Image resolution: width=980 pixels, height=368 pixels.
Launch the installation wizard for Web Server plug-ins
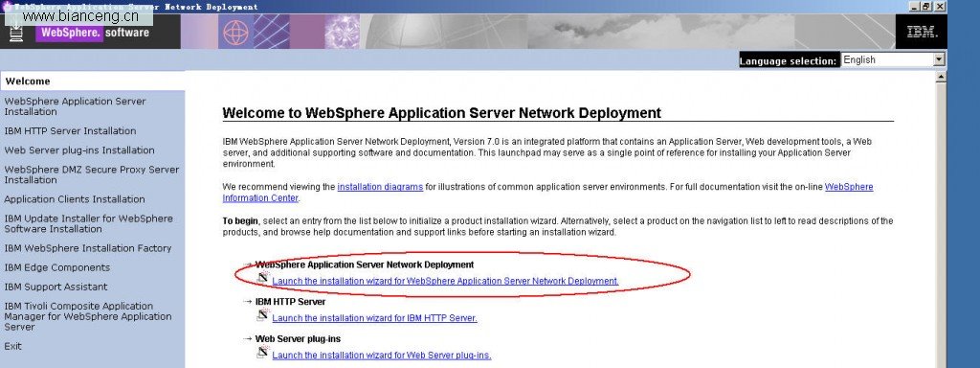click(x=381, y=355)
